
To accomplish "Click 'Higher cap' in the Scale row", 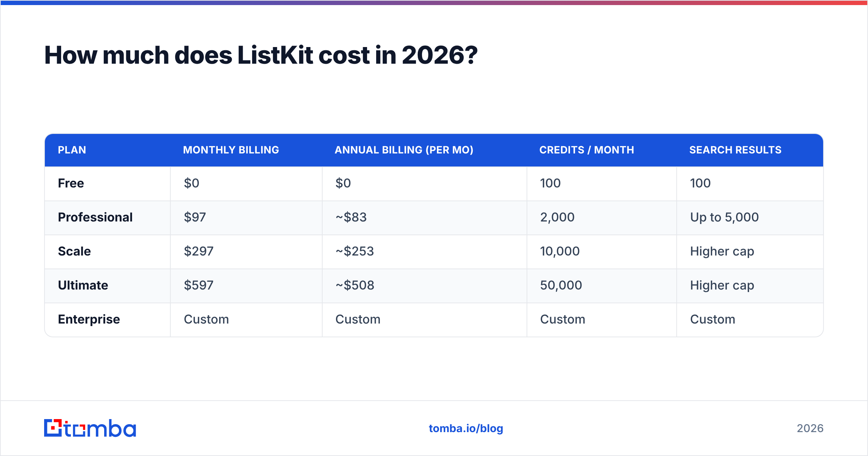I will [722, 251].
